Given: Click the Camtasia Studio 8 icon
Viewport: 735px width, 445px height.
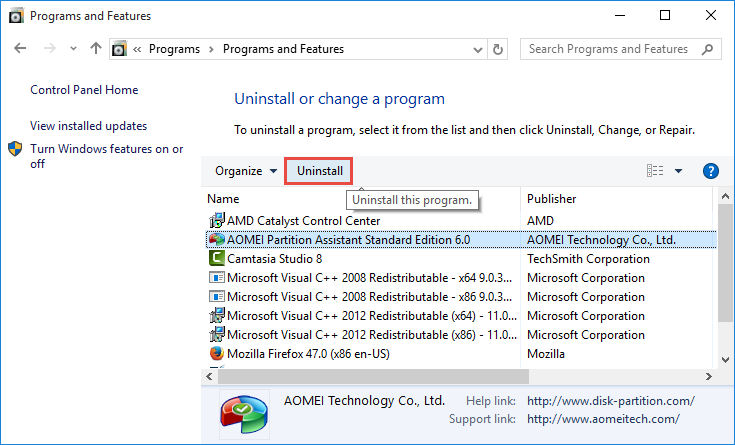Looking at the screenshot, I should pos(217,258).
